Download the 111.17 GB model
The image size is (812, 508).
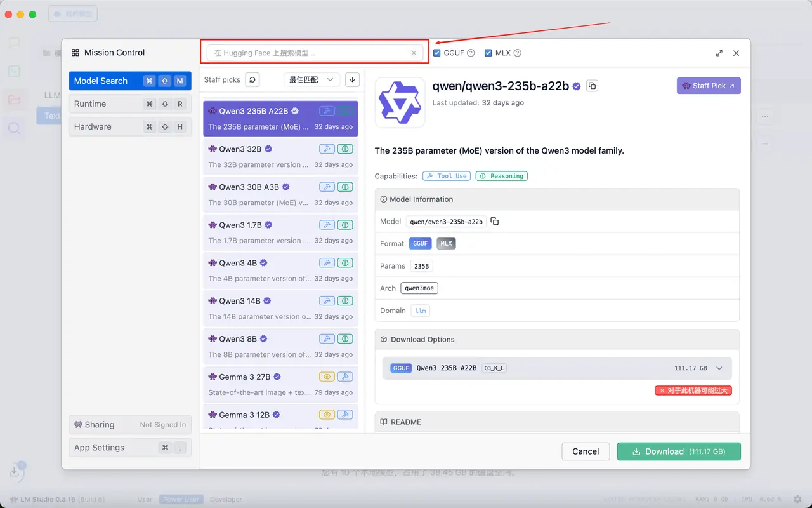(x=679, y=451)
